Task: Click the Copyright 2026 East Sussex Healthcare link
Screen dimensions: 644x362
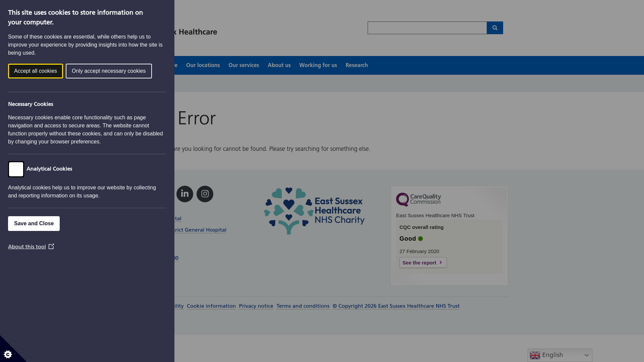Action: (x=396, y=306)
